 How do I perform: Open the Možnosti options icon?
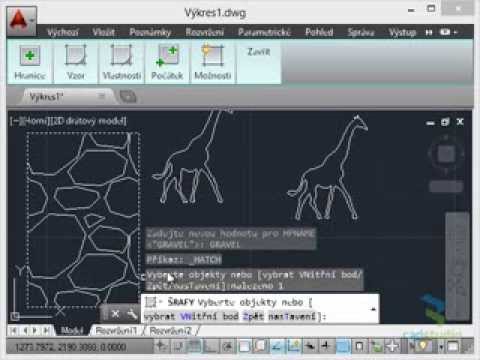point(213,55)
